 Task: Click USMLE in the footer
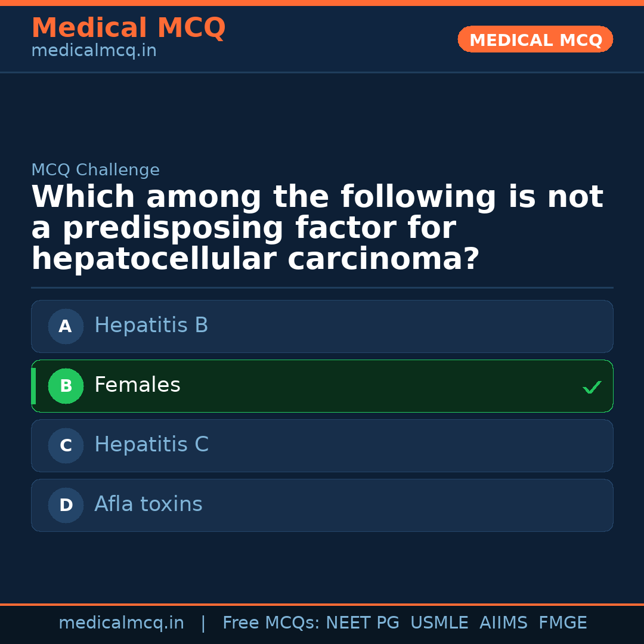pos(439,623)
